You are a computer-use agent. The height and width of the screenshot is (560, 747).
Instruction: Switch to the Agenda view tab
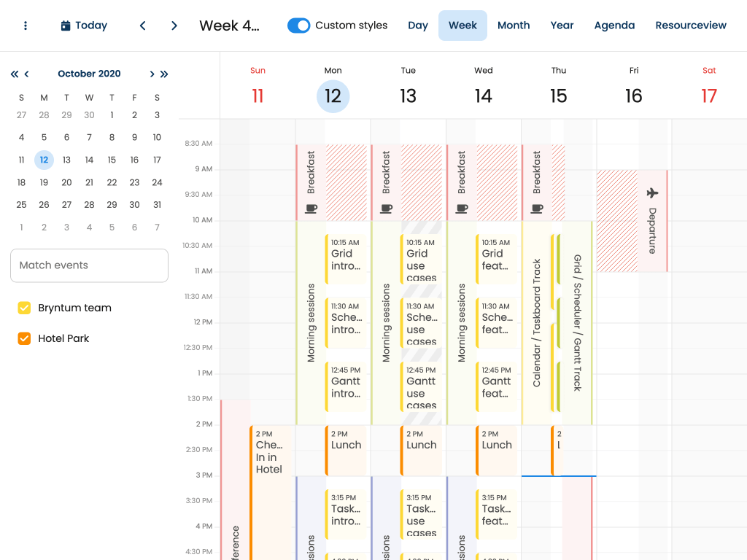click(x=614, y=26)
